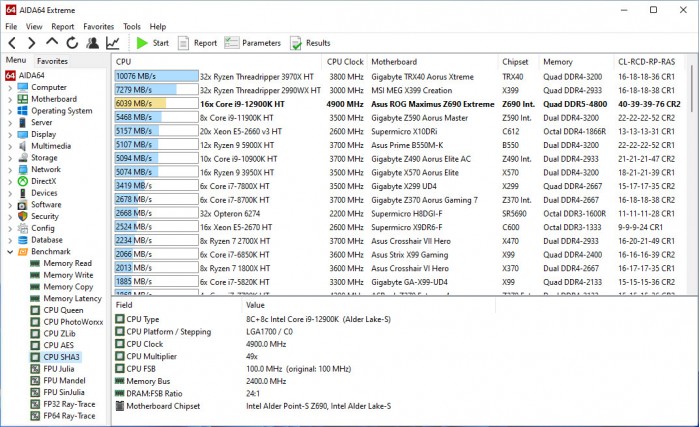Start the benchmark with Start button
This screenshot has height=427, width=700.
(x=152, y=43)
